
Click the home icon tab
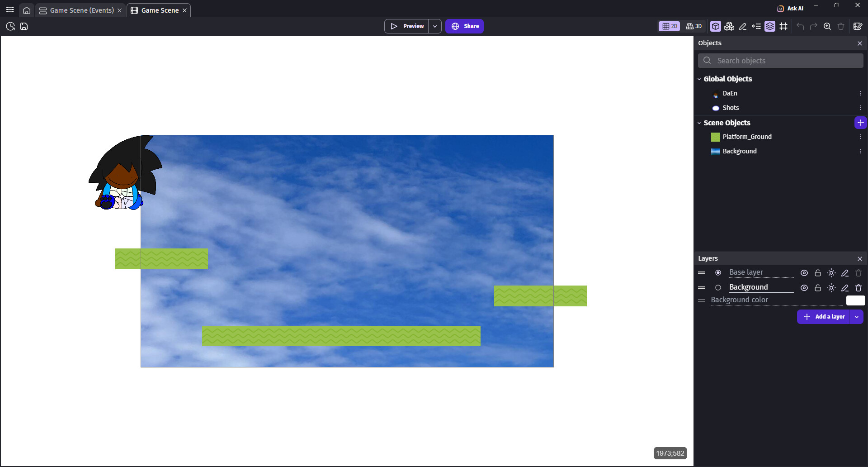pos(27,10)
